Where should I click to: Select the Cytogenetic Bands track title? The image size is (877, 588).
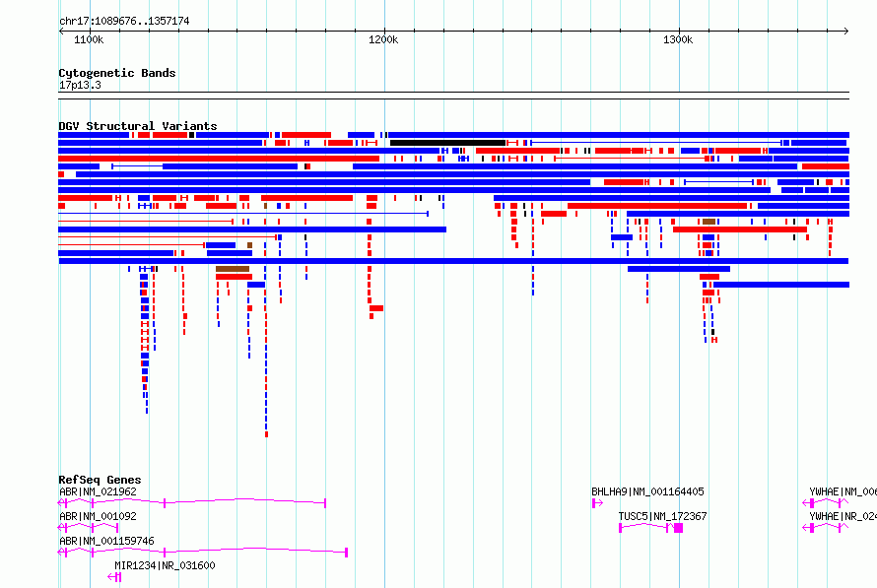click(x=117, y=73)
